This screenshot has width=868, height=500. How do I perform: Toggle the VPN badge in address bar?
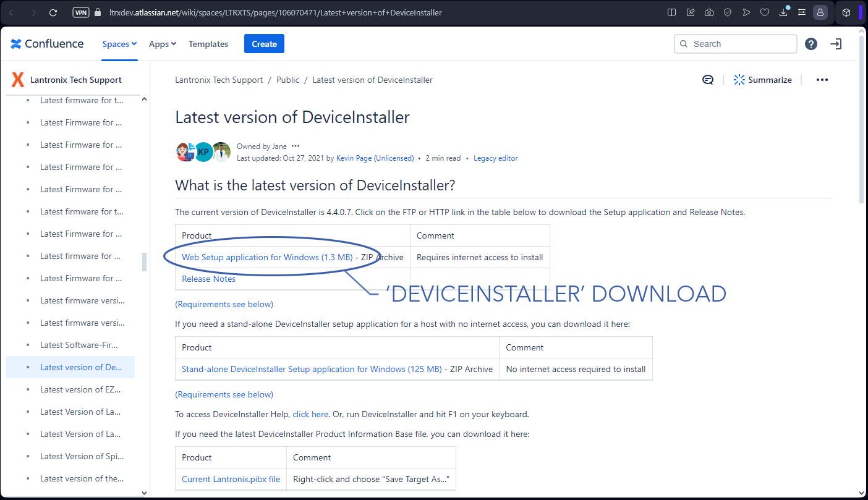(80, 12)
